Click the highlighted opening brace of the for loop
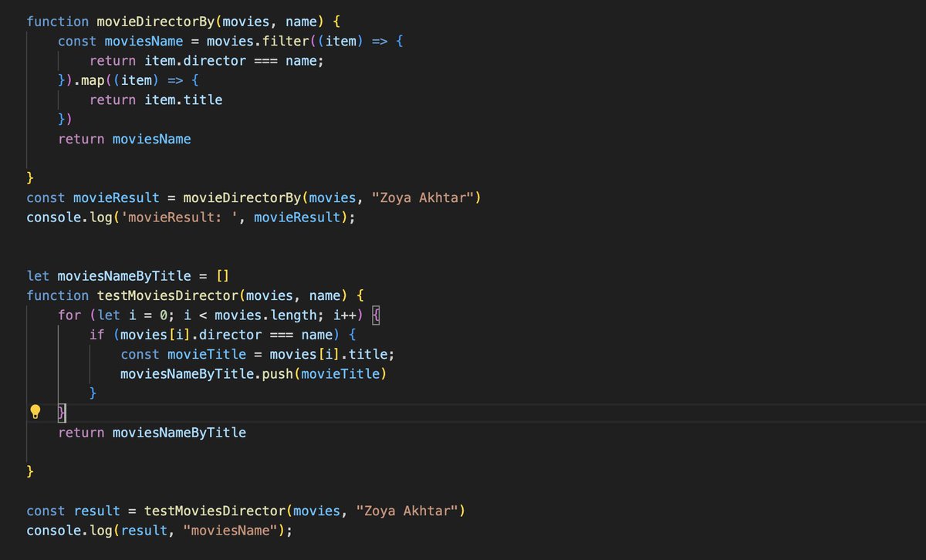 376,315
